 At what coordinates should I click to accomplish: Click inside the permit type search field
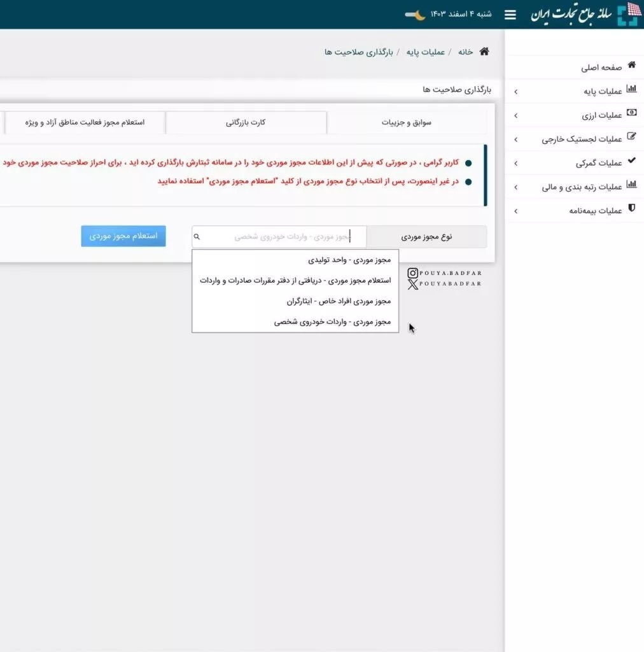[279, 236]
